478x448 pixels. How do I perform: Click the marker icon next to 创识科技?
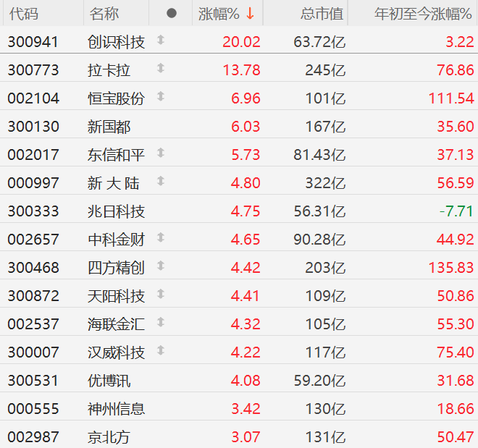coord(161,40)
